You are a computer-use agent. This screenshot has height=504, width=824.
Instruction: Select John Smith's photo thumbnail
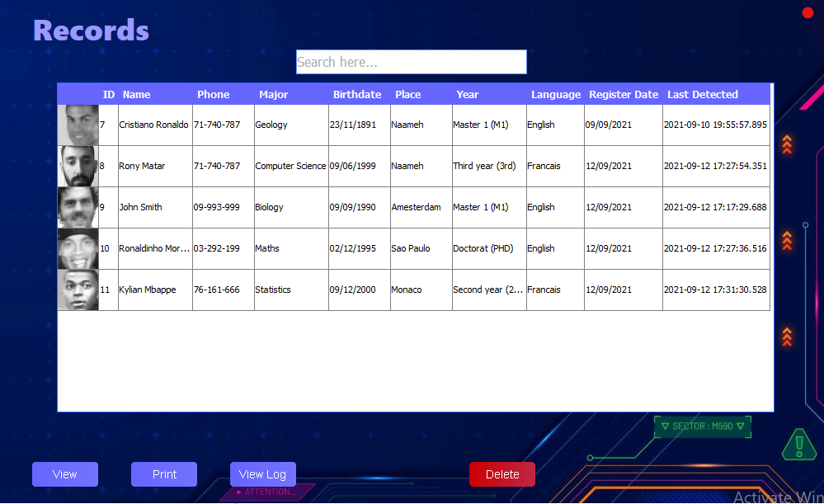(78, 208)
